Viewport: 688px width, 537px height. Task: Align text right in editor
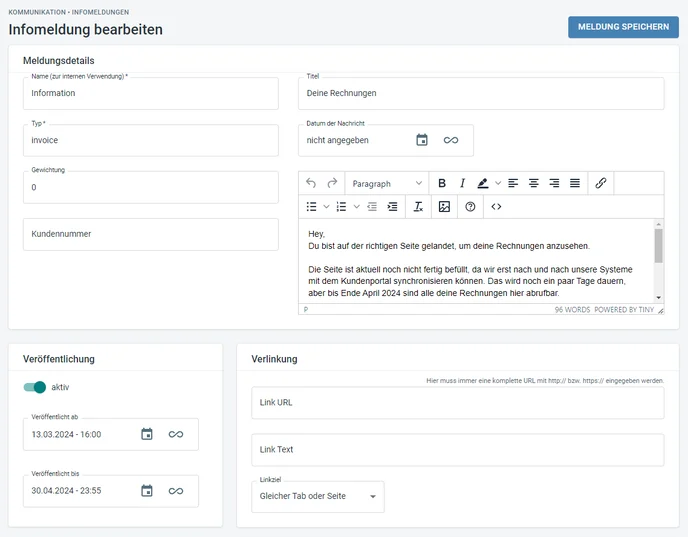(554, 183)
